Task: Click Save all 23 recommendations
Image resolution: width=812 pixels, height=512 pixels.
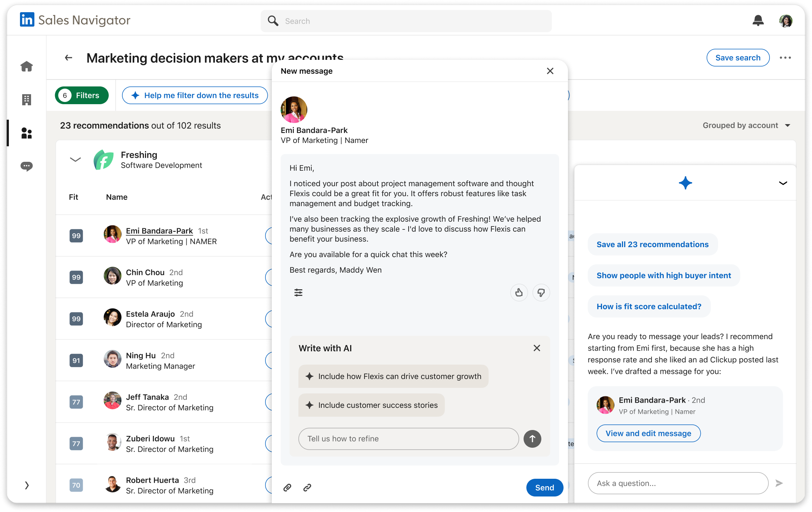Action: pos(653,244)
